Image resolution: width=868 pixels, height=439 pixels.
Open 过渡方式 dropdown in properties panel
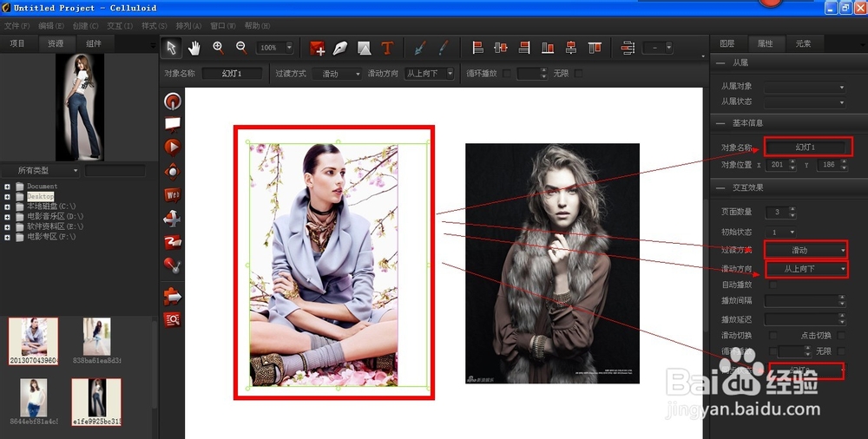point(806,250)
